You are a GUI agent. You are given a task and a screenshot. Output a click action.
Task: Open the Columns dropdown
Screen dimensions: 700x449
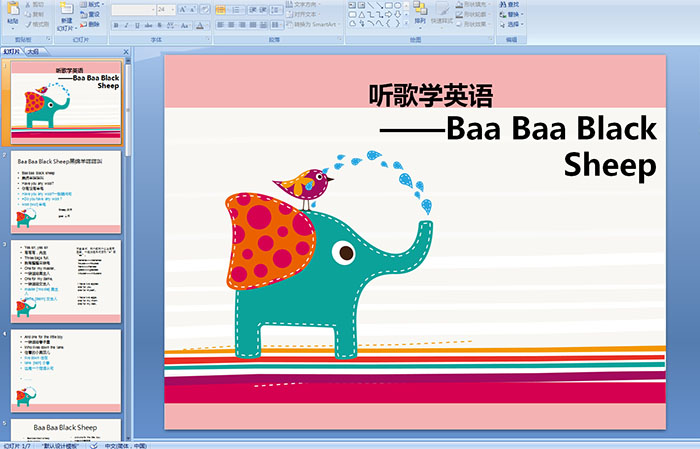click(277, 25)
